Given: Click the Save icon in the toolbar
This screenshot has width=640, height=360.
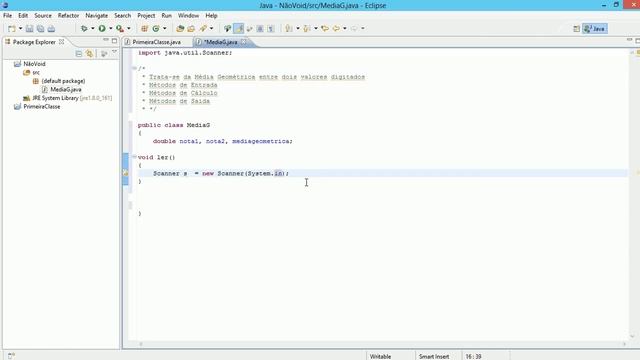Looking at the screenshot, I should (29, 29).
